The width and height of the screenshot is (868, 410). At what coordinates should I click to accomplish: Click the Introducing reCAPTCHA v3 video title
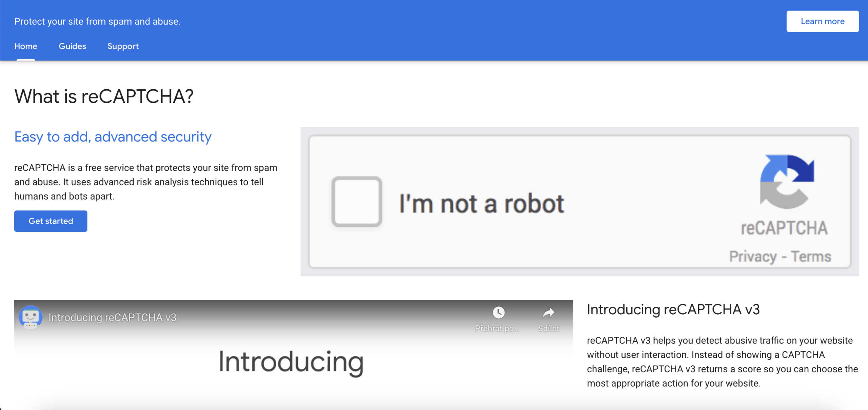[x=112, y=317]
